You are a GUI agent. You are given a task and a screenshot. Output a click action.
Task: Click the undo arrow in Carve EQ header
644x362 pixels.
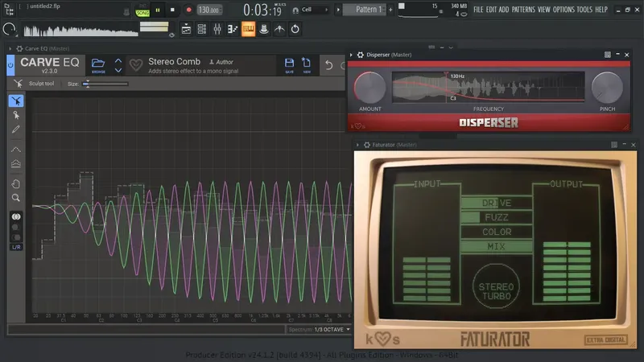pyautogui.click(x=328, y=65)
